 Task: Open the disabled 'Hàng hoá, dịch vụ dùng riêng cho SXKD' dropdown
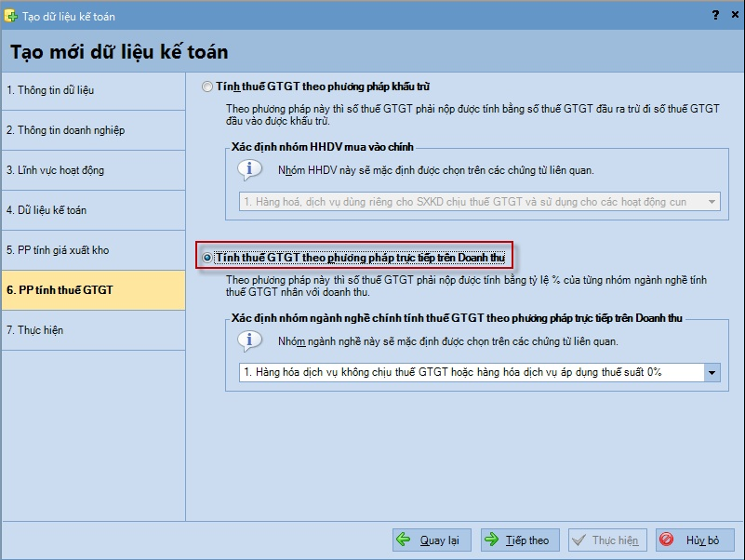click(479, 202)
